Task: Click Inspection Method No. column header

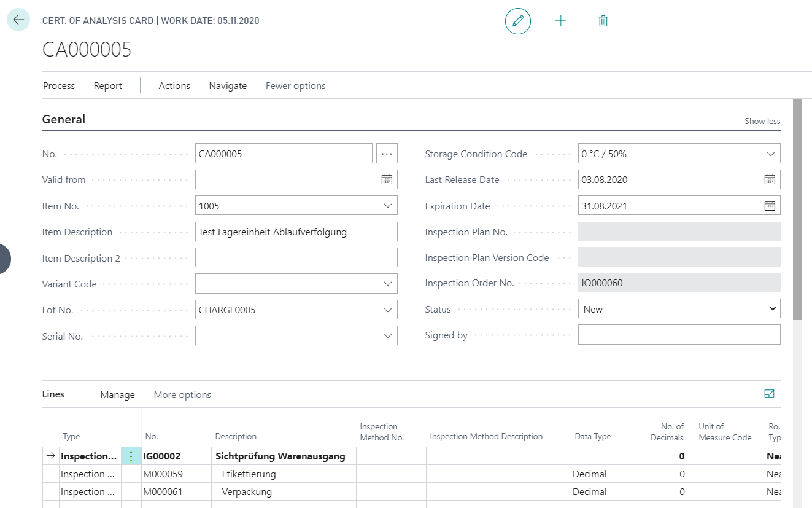Action: tap(382, 432)
